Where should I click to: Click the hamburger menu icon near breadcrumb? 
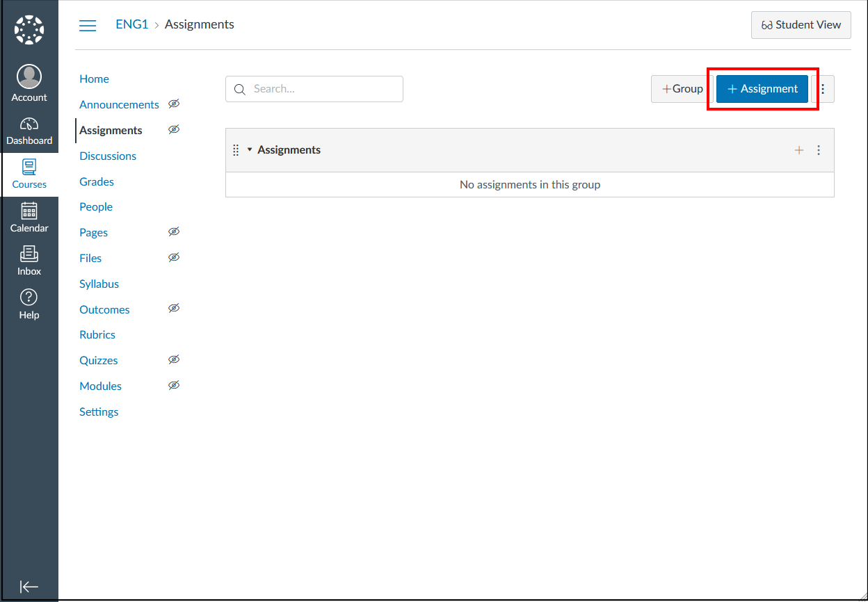coord(88,25)
